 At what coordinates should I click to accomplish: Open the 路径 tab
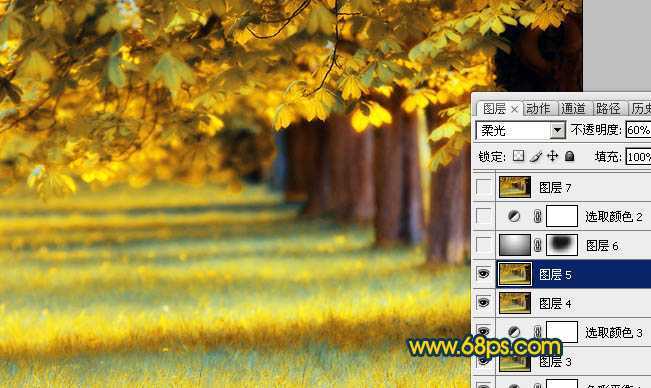point(608,109)
